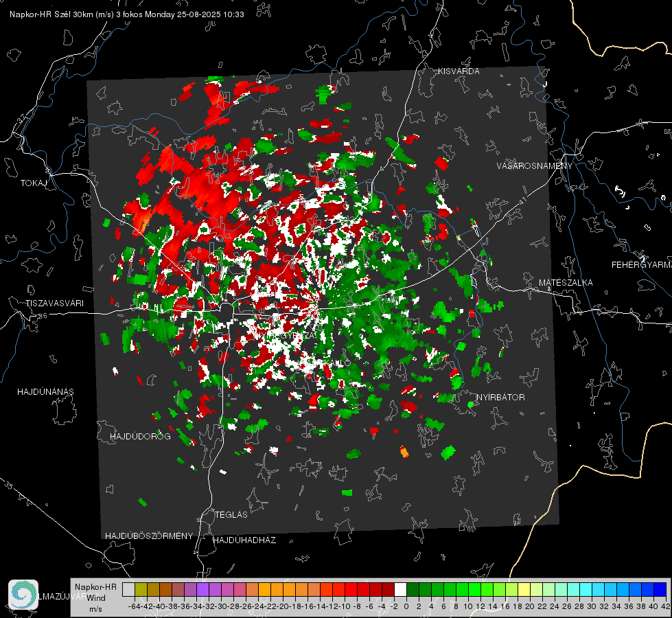Select the KISVÁRDA town label
The image size is (672, 618).
point(459,71)
